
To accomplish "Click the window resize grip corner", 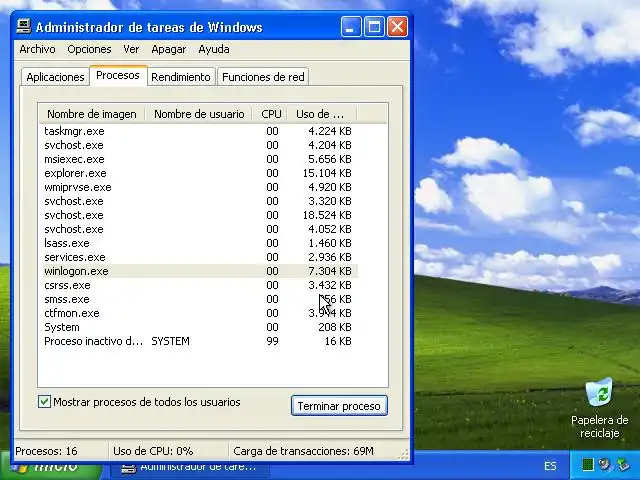I will 404,454.
